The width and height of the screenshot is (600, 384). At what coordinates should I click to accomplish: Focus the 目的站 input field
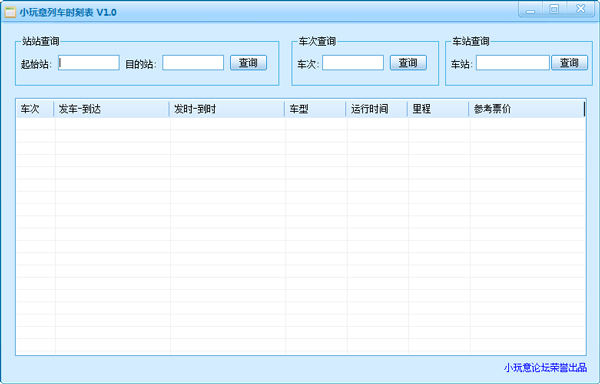click(x=193, y=63)
